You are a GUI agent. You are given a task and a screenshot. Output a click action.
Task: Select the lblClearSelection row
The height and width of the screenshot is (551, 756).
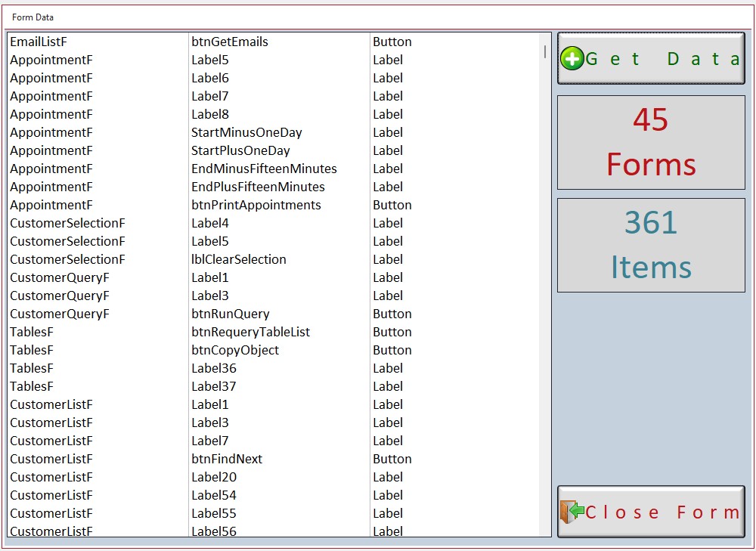coord(238,259)
